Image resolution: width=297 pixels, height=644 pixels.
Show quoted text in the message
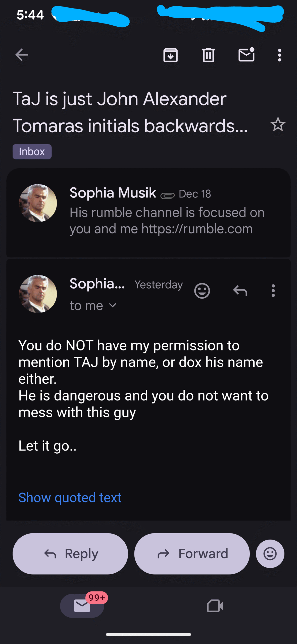tap(70, 498)
